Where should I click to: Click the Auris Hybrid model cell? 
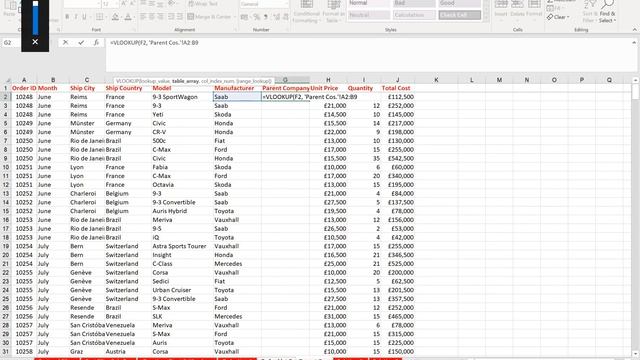(182, 211)
